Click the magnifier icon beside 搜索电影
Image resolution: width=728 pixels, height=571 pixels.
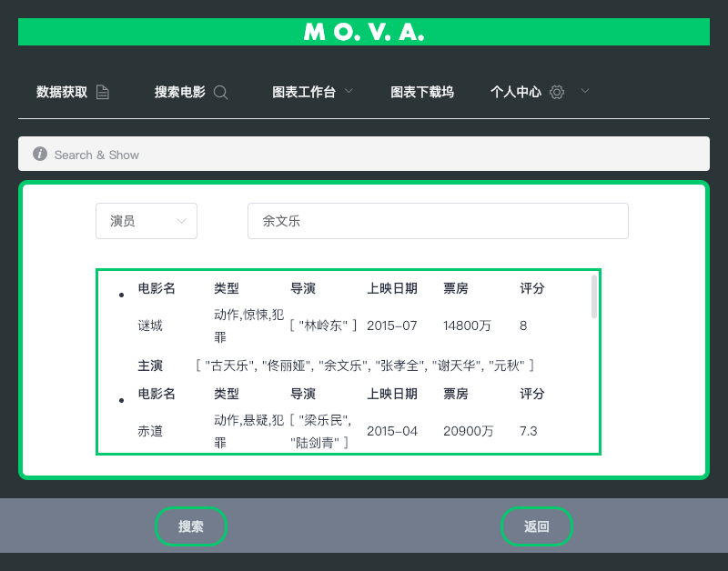click(220, 92)
